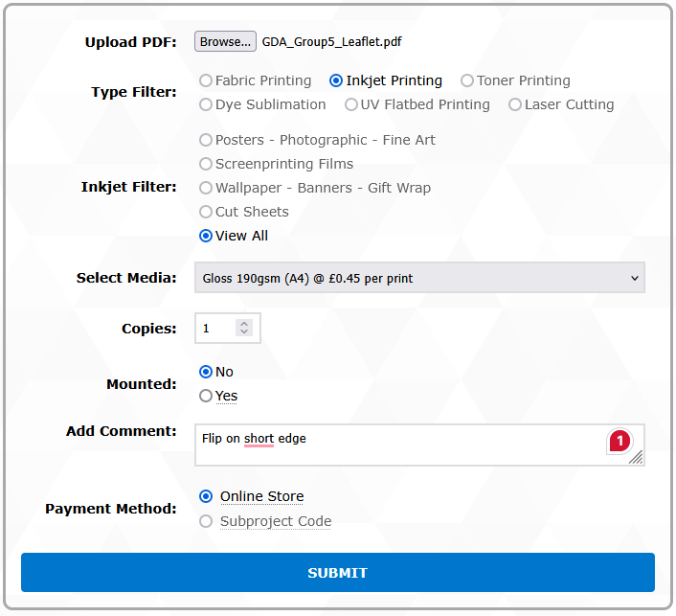676x616 pixels.
Task: Click into the Copies number field
Action: 216,329
